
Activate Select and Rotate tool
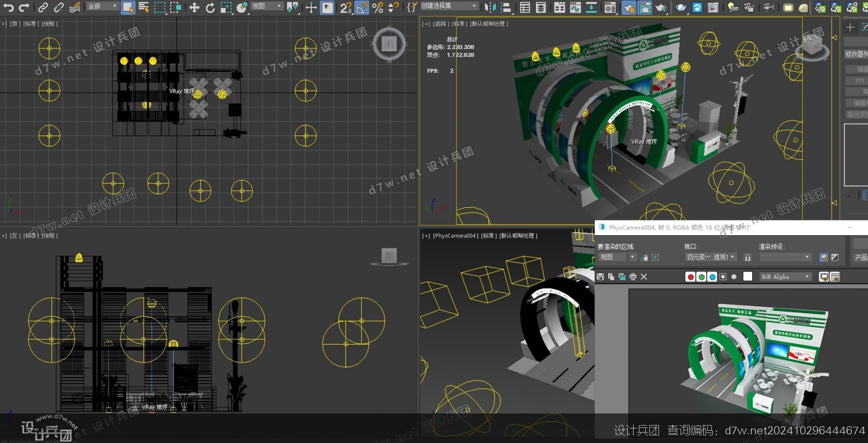click(x=210, y=8)
